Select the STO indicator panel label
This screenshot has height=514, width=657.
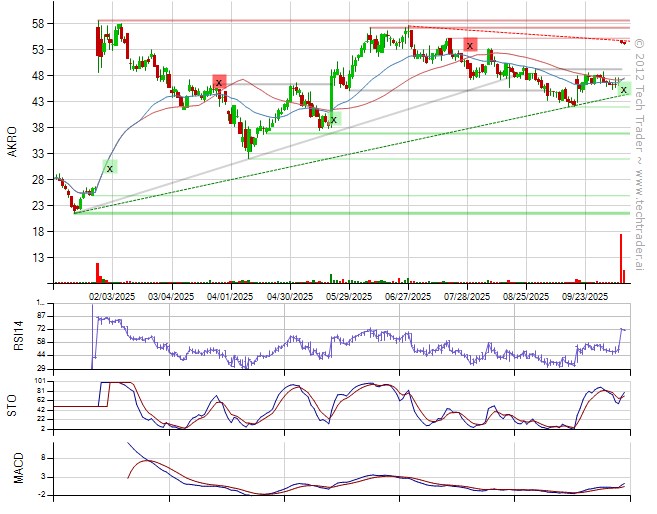[12, 405]
